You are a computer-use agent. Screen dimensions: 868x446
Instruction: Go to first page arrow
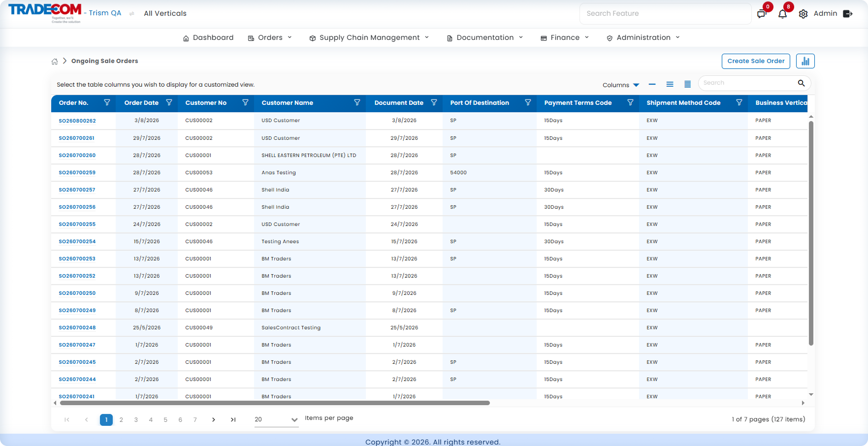coord(67,419)
